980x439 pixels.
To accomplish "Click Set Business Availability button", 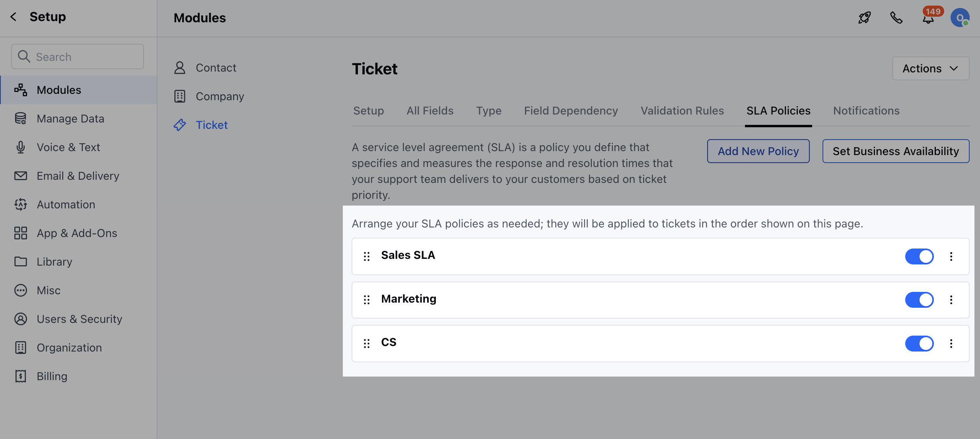I will [896, 151].
